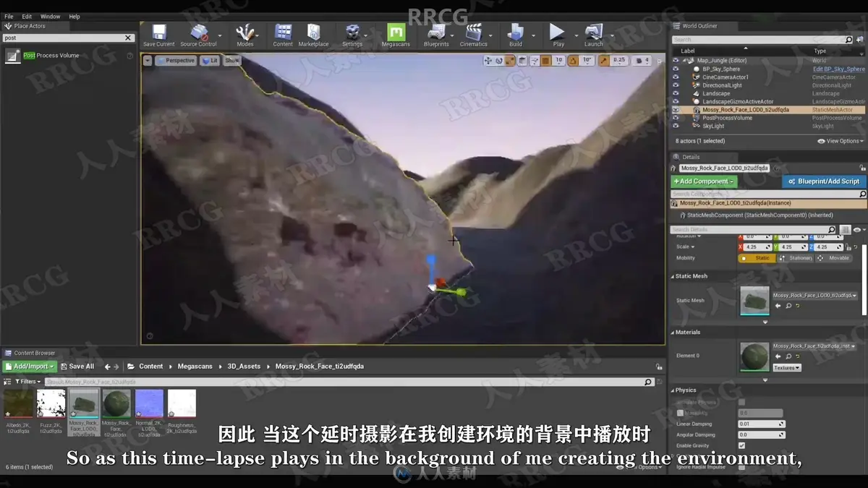Click the Play toolbar icon
This screenshot has width=868, height=488.
tap(558, 35)
